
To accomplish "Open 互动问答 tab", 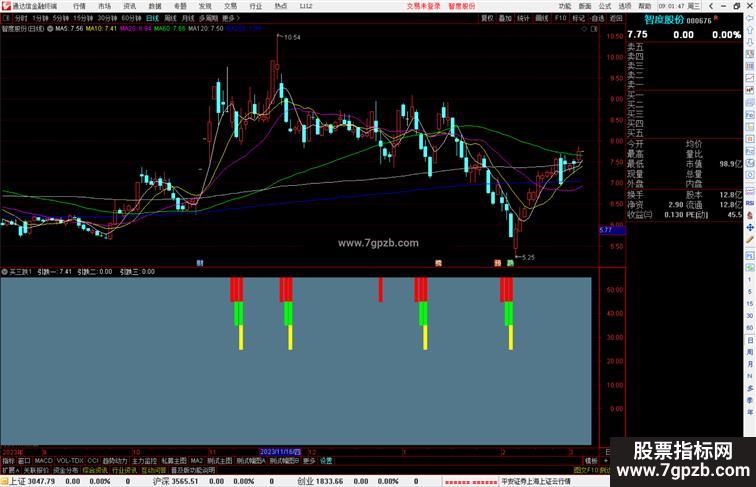I will click(x=154, y=470).
